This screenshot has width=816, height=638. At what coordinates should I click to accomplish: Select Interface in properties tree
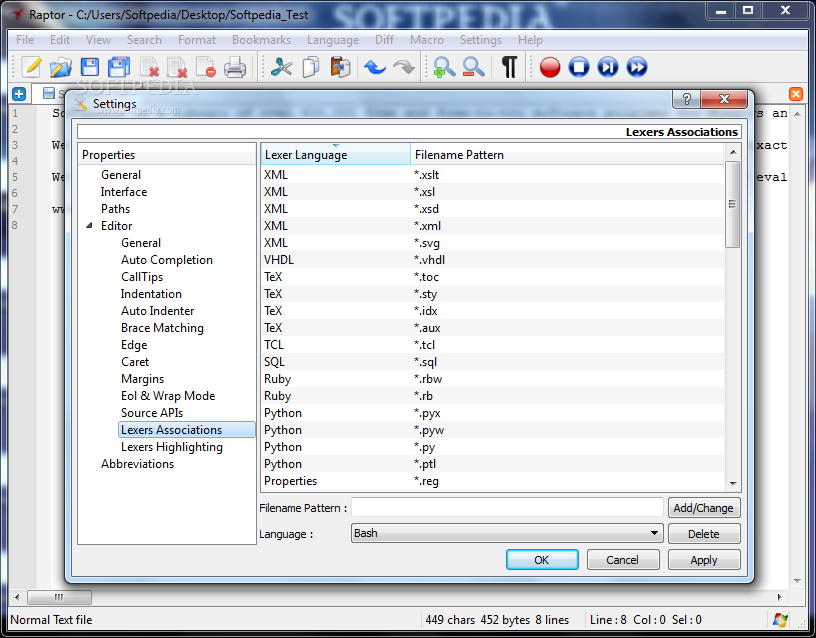(x=124, y=192)
